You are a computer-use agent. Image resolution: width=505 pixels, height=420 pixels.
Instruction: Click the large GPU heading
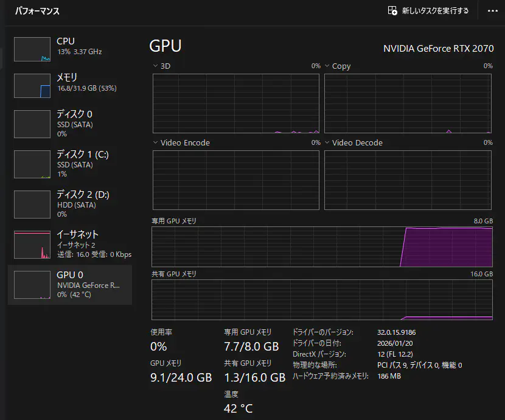click(x=165, y=46)
